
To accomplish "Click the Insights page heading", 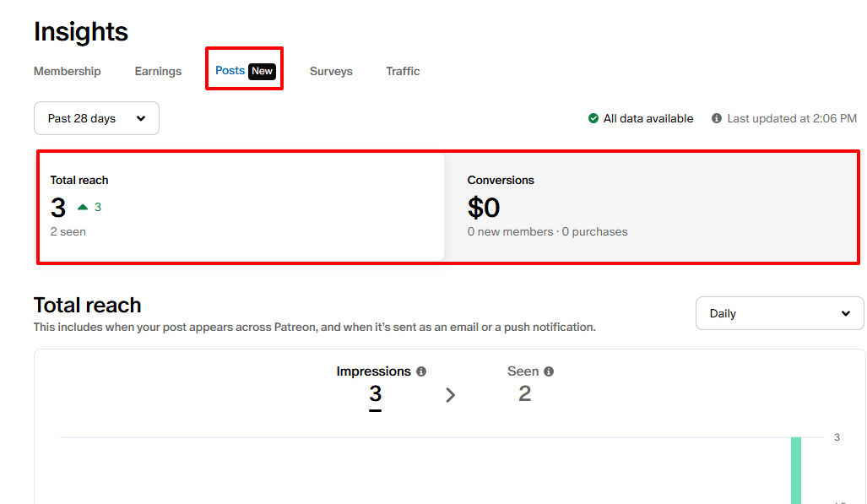I will tap(81, 31).
